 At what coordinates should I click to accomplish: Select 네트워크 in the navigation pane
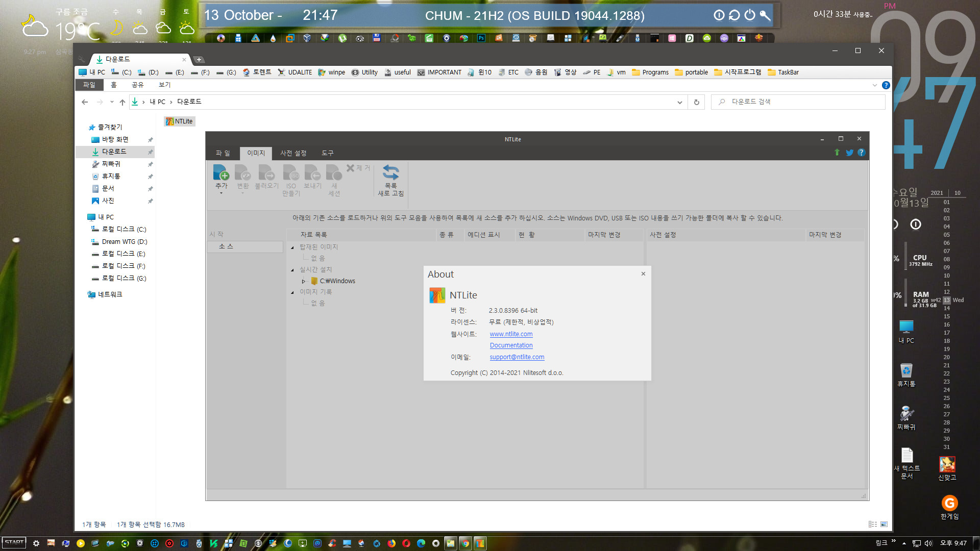pyautogui.click(x=105, y=294)
